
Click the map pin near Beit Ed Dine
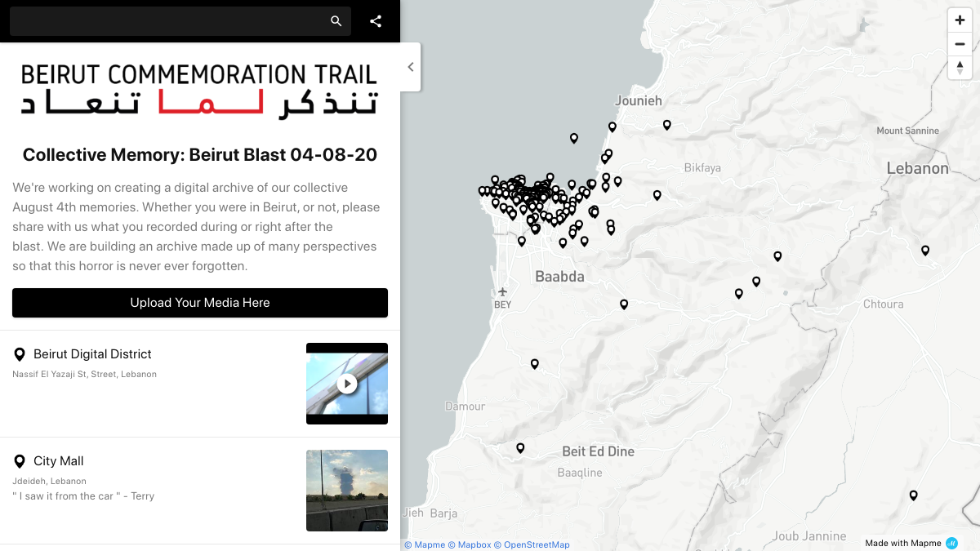click(x=520, y=447)
